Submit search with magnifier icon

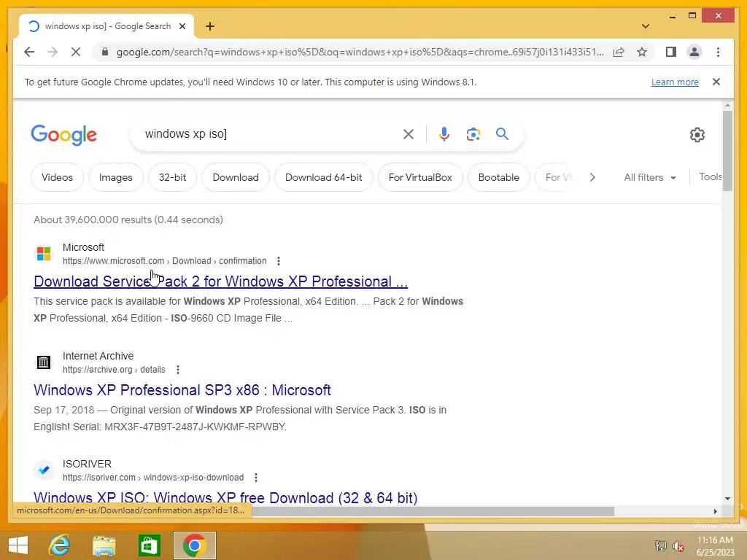[x=502, y=134]
